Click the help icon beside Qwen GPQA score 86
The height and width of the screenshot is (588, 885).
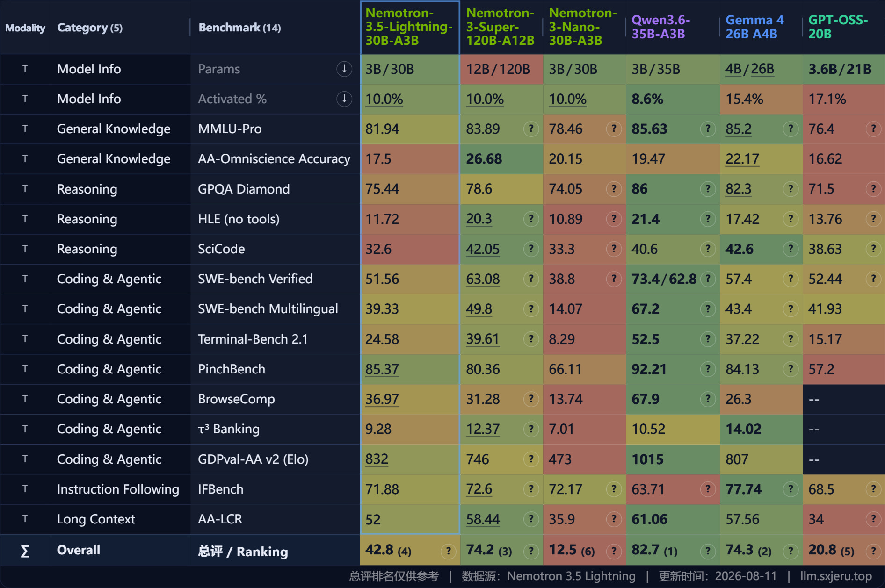click(x=708, y=189)
